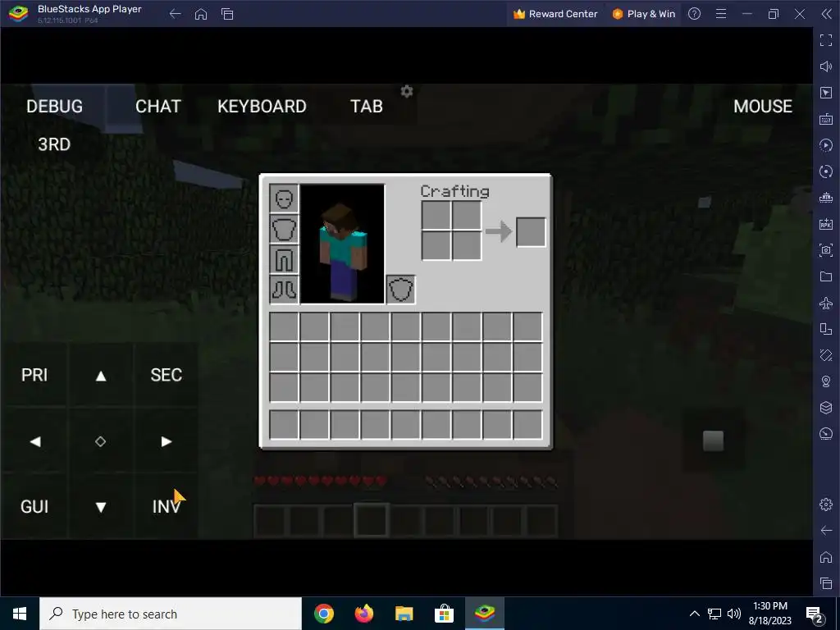This screenshot has height=630, width=840.
Task: Open set location pin in sidebar
Action: (x=826, y=381)
